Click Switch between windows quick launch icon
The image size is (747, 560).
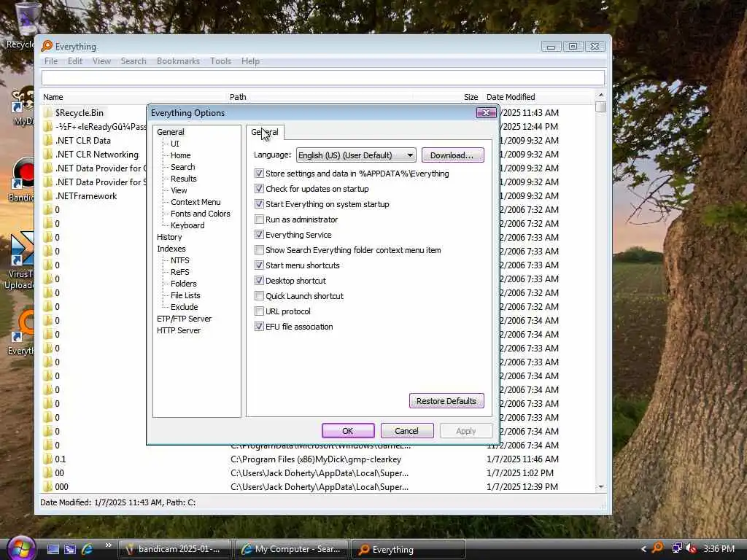[70, 549]
